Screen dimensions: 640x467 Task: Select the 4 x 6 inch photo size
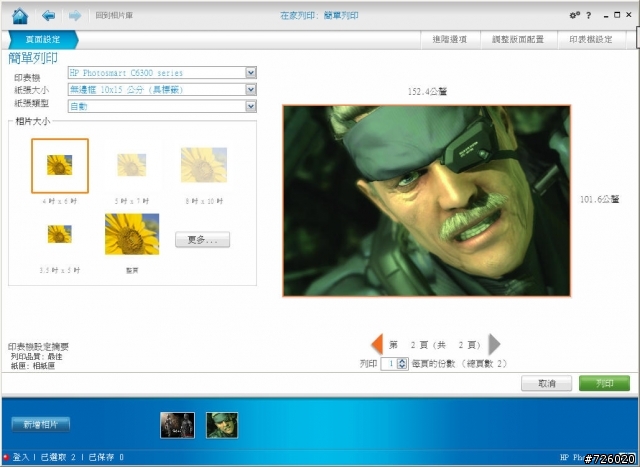click(60, 165)
